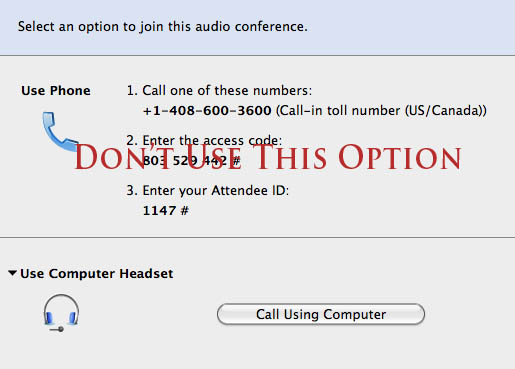The width and height of the screenshot is (515, 369).
Task: Click the blue header banner area
Action: (257, 27)
